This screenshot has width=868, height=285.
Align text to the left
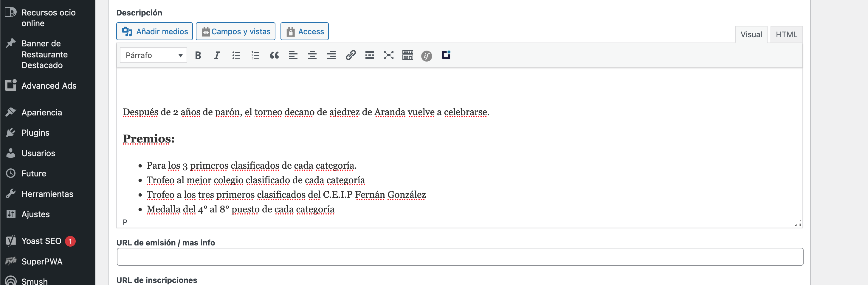click(x=293, y=55)
